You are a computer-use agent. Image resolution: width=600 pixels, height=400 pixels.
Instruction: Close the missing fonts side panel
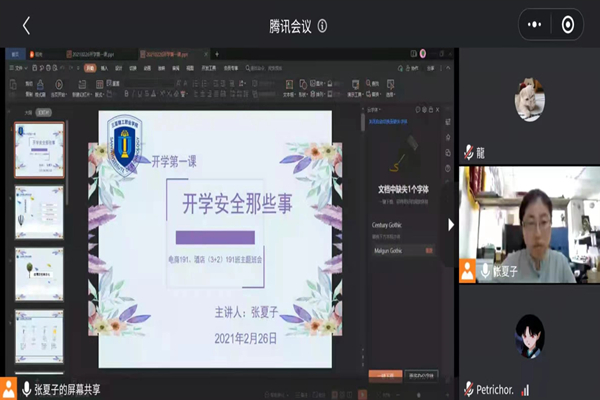437,110
